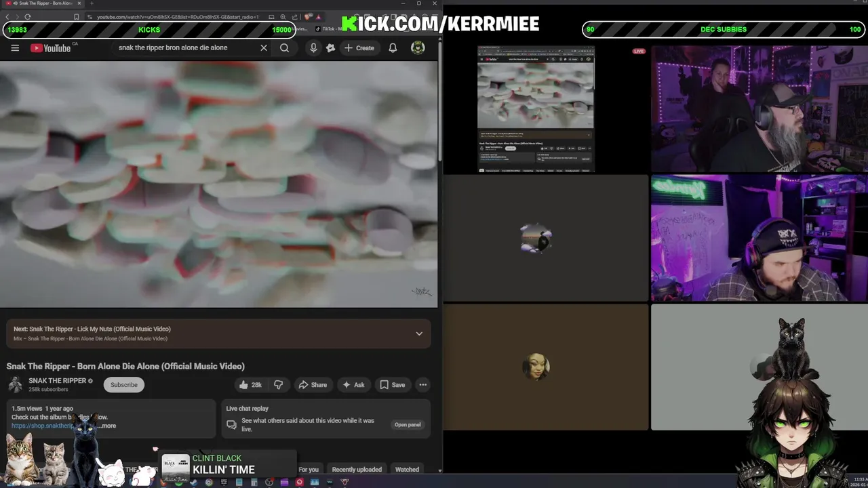Click the '1.5m views 1 year ago' text
The width and height of the screenshot is (868, 488).
42,409
